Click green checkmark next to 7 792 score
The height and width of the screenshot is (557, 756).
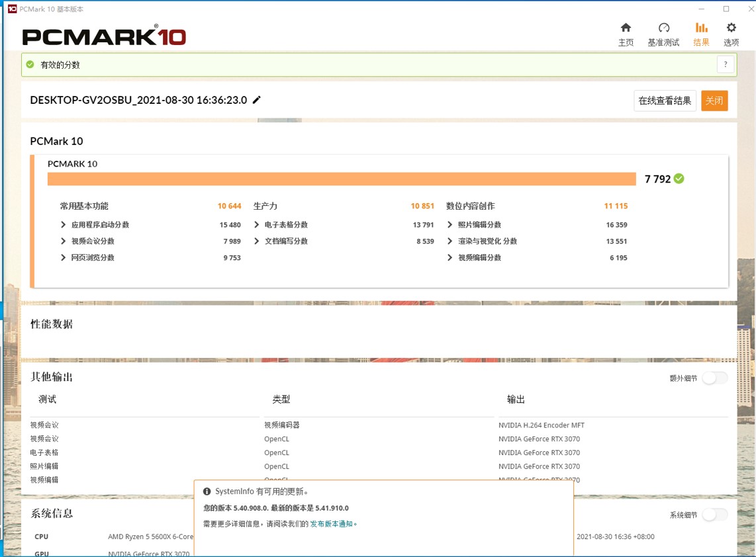[679, 179]
